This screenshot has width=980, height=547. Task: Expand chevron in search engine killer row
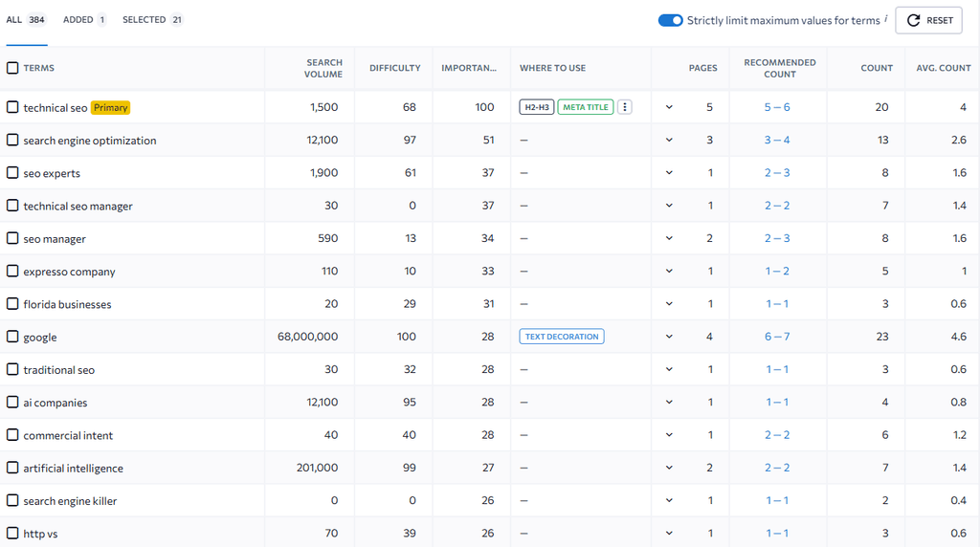(x=669, y=501)
